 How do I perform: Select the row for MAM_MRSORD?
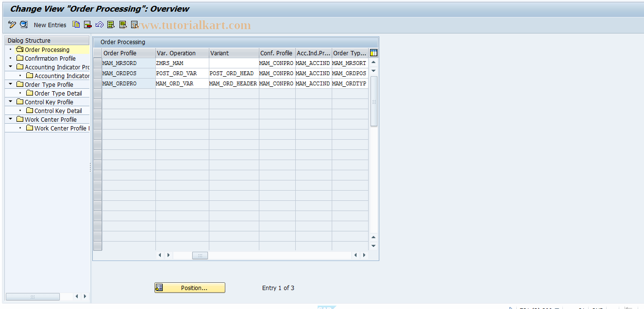[x=97, y=63]
